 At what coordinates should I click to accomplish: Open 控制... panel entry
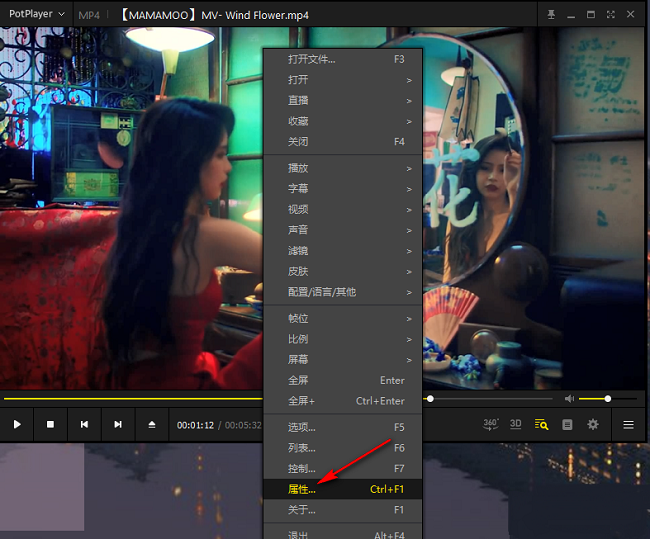pyautogui.click(x=343, y=469)
